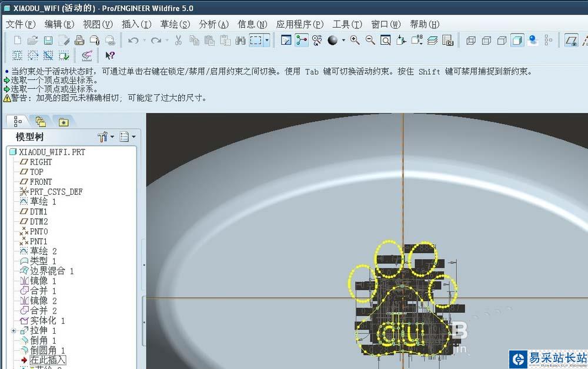This screenshot has height=369, width=588.
Task: Cut with the scissors icon
Action: click(x=179, y=40)
